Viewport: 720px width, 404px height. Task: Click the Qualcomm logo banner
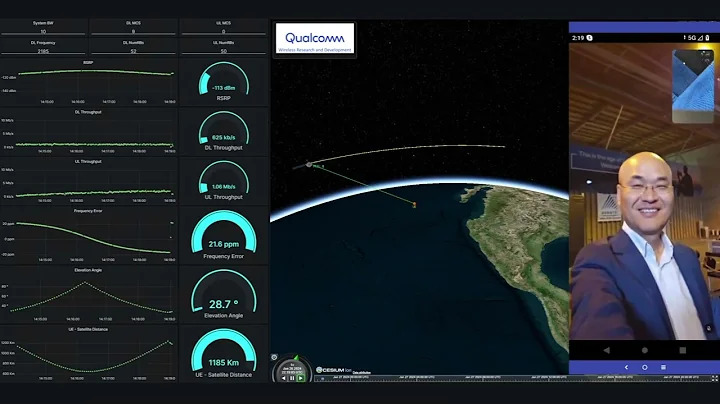point(315,39)
